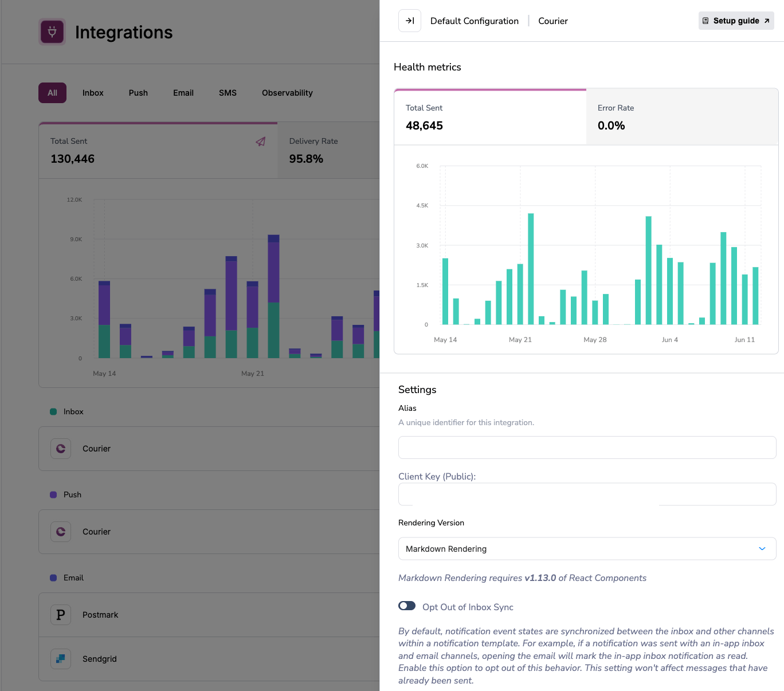Switch to the Observability tab

pos(287,93)
